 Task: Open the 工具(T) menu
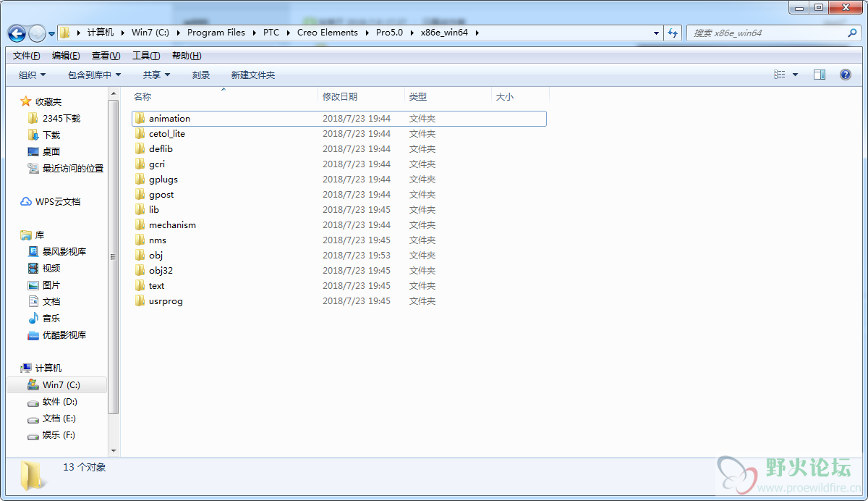(x=146, y=56)
